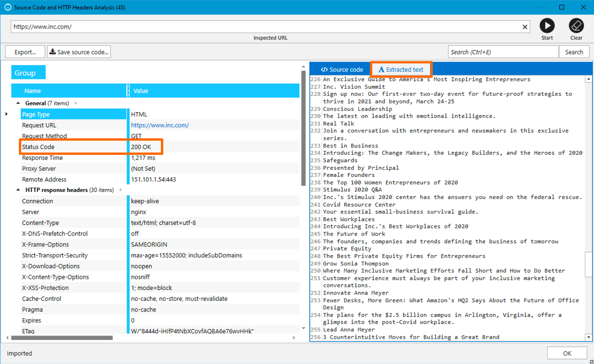Select the Pragma header row
Image resolution: width=594 pixels, height=364 pixels.
tap(160, 309)
